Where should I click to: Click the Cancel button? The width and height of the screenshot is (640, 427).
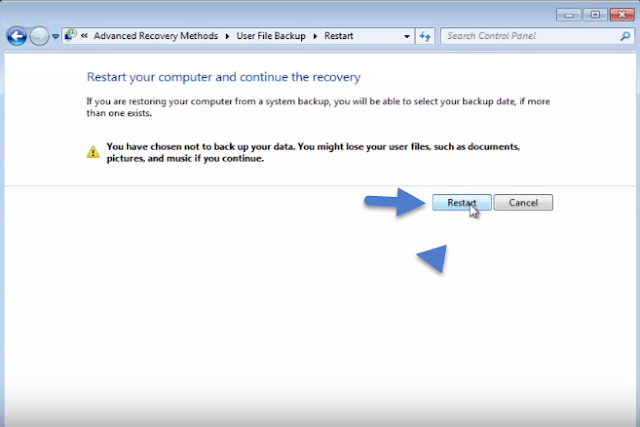[523, 202]
